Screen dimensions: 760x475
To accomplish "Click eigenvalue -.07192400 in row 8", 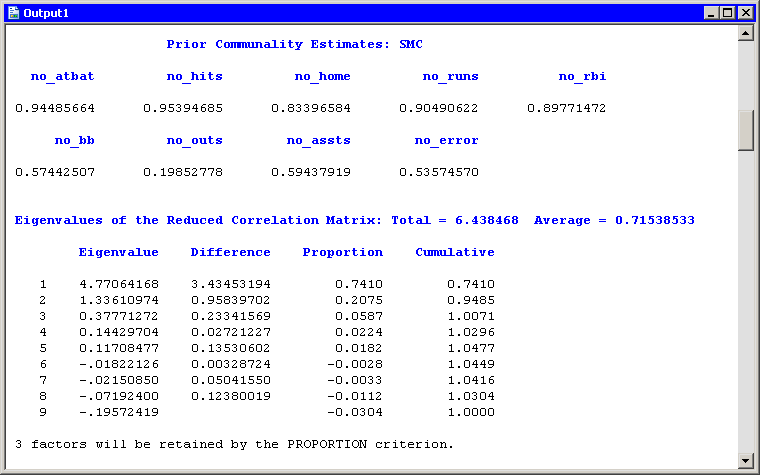I will pyautogui.click(x=119, y=396).
